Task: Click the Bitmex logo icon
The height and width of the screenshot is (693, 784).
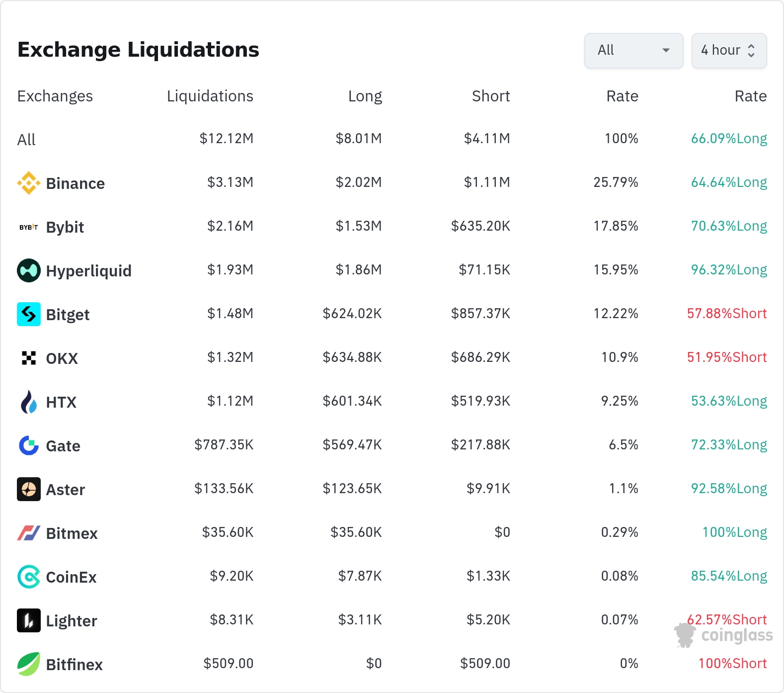Action: coord(29,533)
